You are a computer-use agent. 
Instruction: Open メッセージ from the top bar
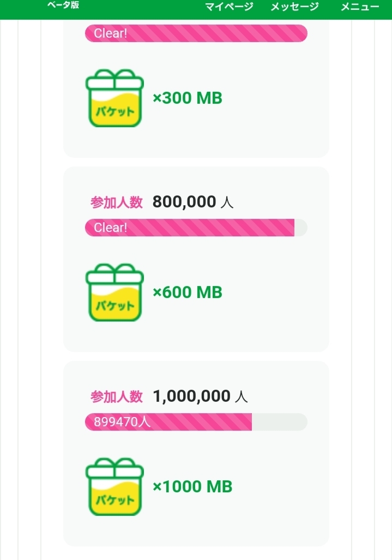tap(294, 7)
